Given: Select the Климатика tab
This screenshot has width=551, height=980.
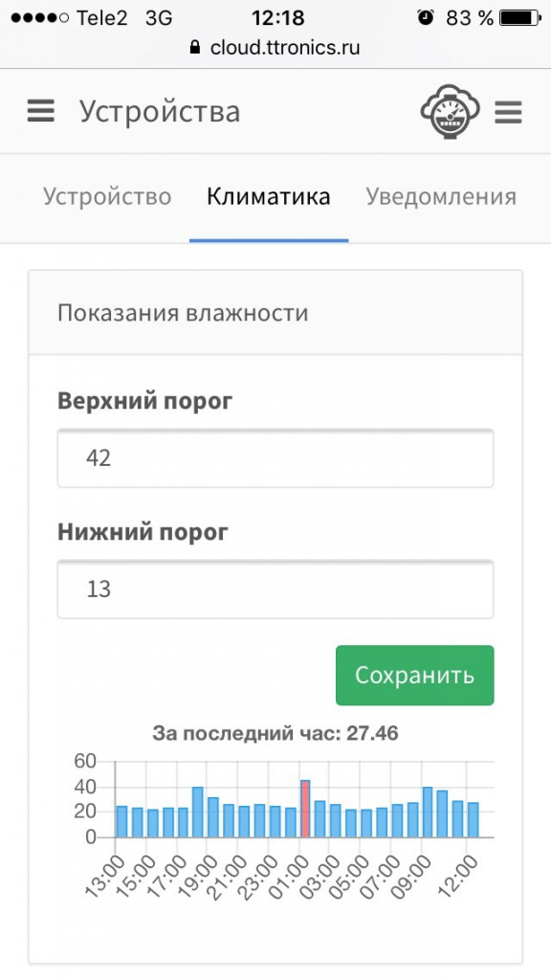Looking at the screenshot, I should coord(269,196).
